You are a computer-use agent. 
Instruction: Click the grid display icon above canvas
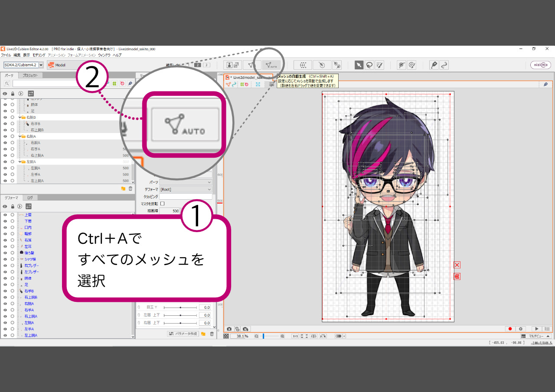point(271,84)
